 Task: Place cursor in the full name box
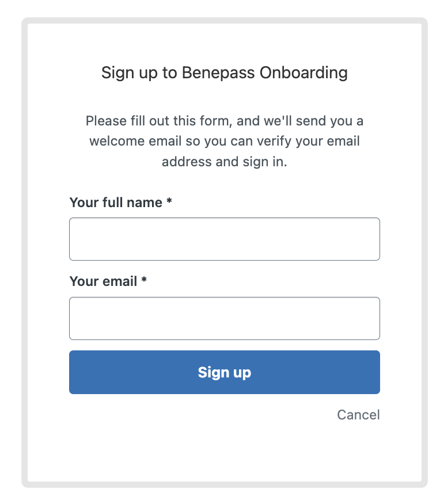coord(224,239)
